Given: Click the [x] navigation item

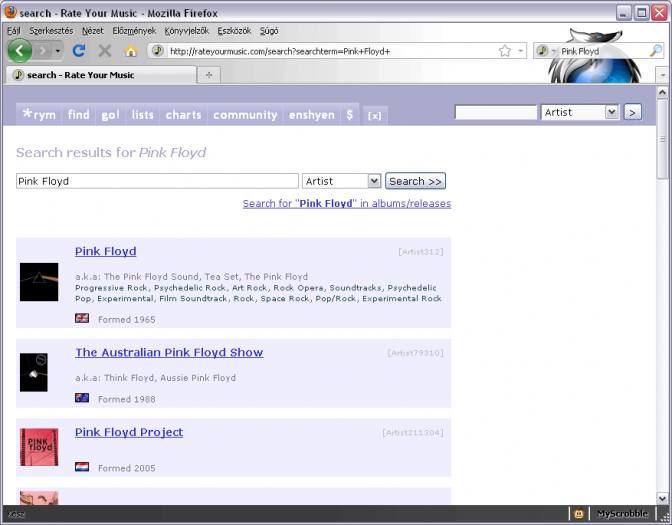Looking at the screenshot, I should (375, 116).
